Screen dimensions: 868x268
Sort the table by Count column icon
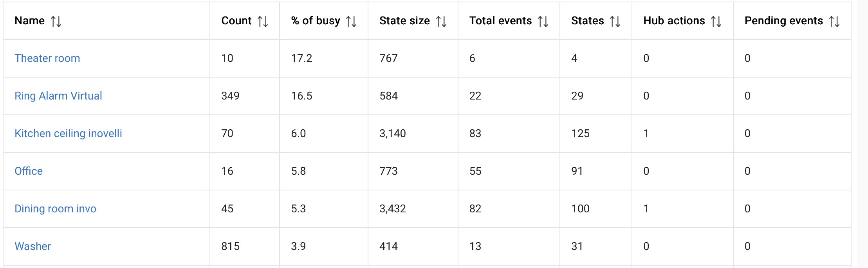263,21
